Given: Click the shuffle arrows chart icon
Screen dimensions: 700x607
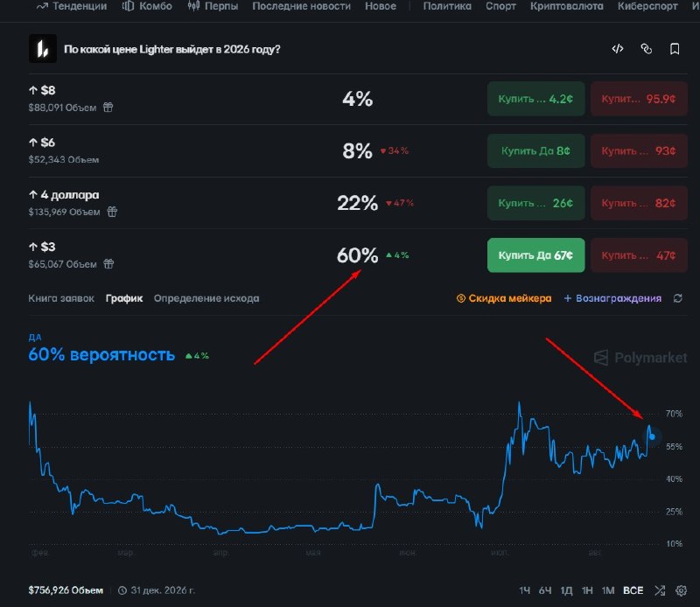Looking at the screenshot, I should click(660, 590).
